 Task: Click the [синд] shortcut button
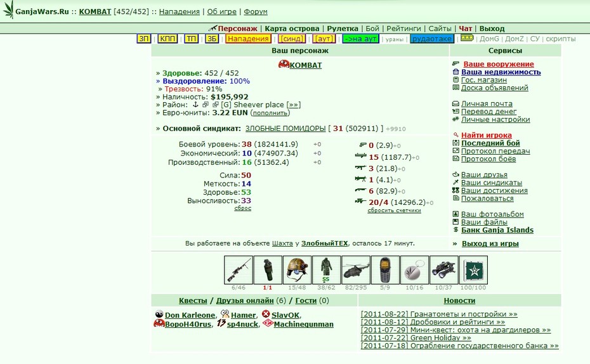pos(292,38)
